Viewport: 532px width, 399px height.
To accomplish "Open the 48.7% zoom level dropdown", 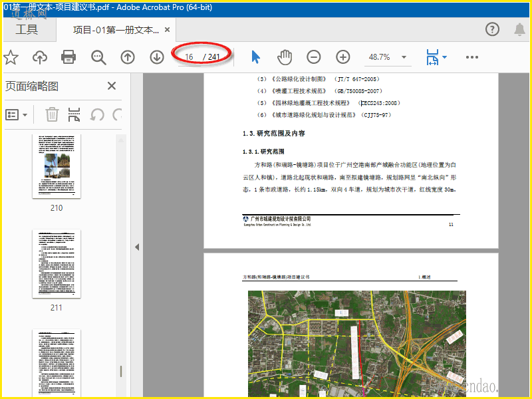I will coord(404,57).
